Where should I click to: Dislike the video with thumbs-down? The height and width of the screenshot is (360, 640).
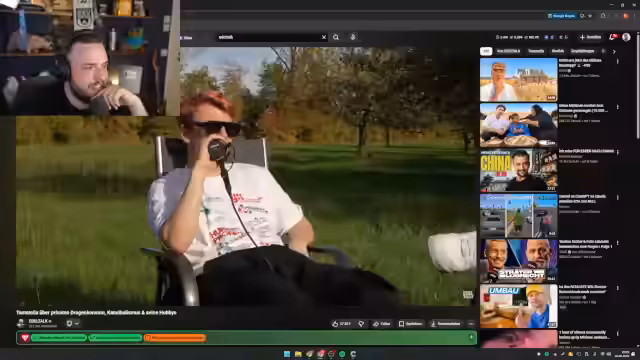click(x=361, y=324)
